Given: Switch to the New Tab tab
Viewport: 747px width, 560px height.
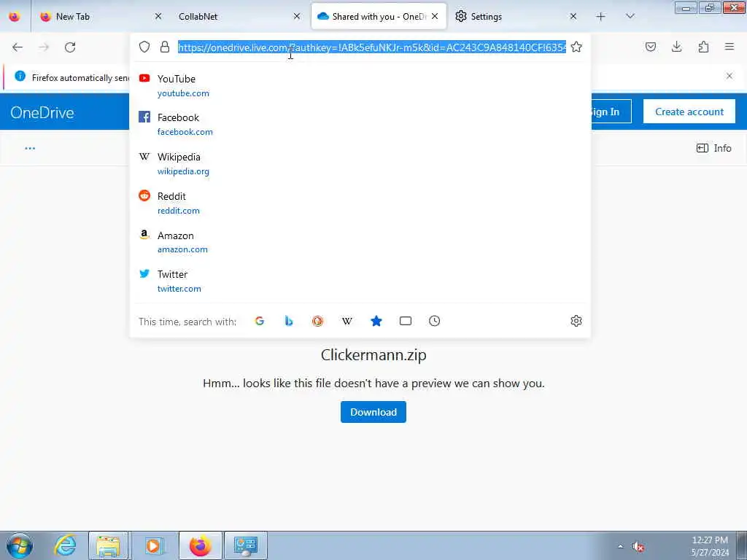Looking at the screenshot, I should coord(98,16).
